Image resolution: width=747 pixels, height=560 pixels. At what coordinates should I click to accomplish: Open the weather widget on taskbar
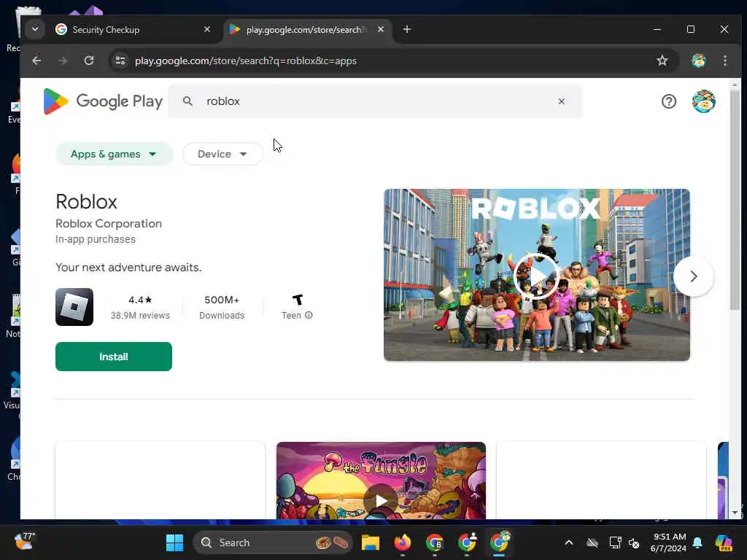tap(24, 542)
